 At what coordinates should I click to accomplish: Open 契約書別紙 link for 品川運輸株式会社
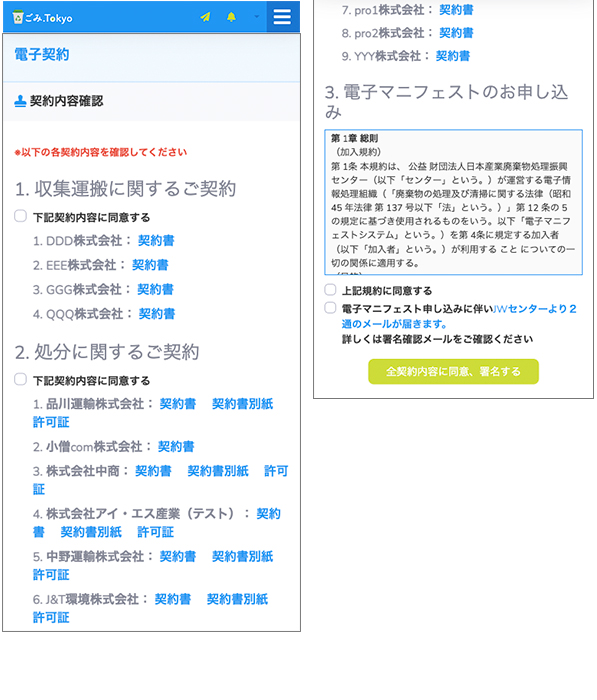coord(242,404)
